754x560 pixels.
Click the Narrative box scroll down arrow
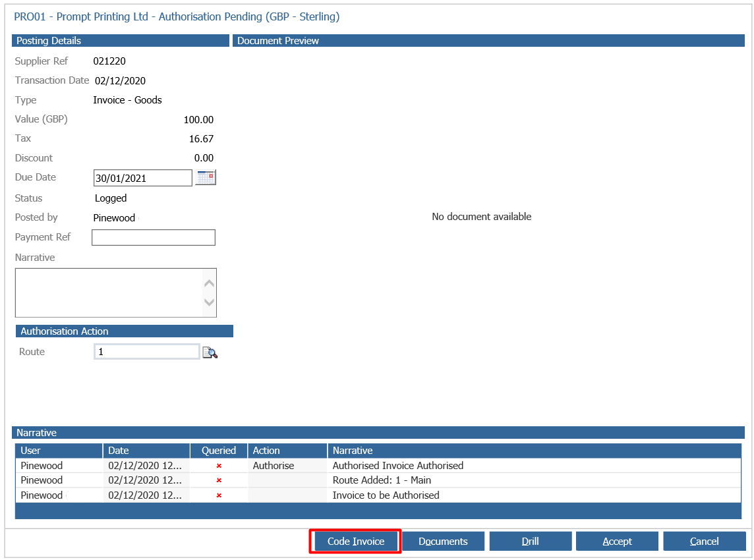coord(209,302)
